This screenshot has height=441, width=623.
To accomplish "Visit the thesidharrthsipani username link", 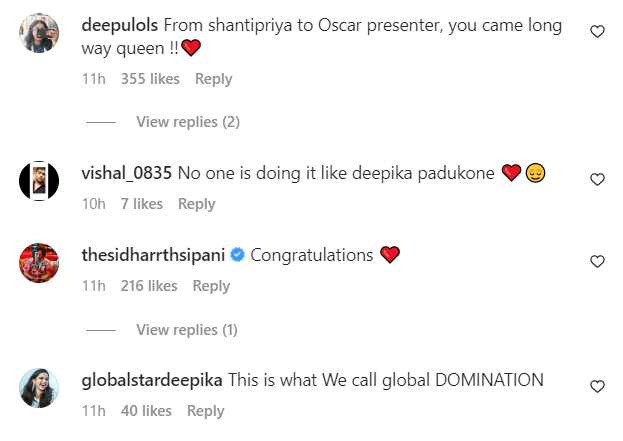I will (x=153, y=255).
